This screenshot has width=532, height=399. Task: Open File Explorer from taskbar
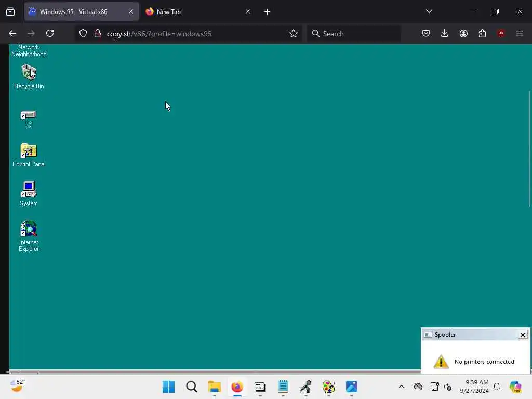(215, 387)
